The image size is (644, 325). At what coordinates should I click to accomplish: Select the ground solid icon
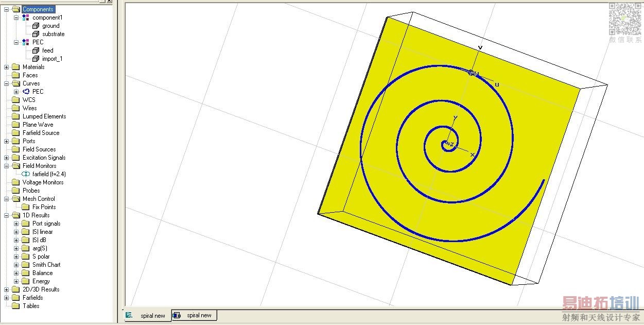36,26
